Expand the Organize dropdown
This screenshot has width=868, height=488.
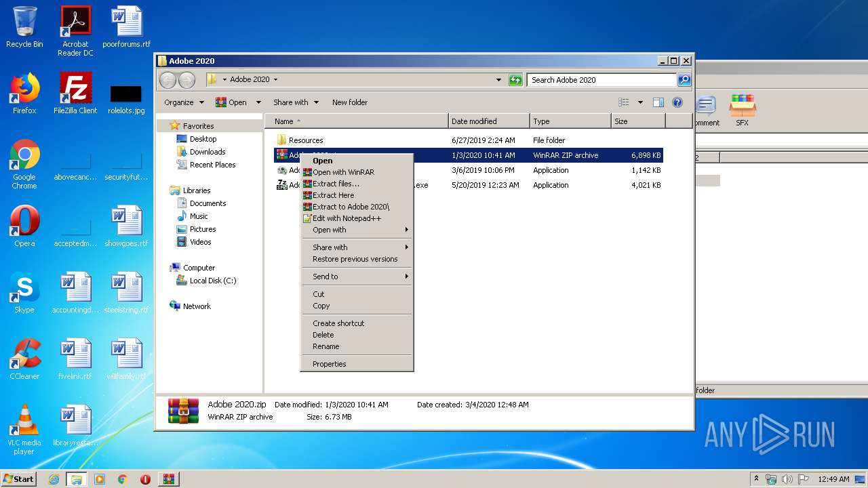click(x=184, y=102)
